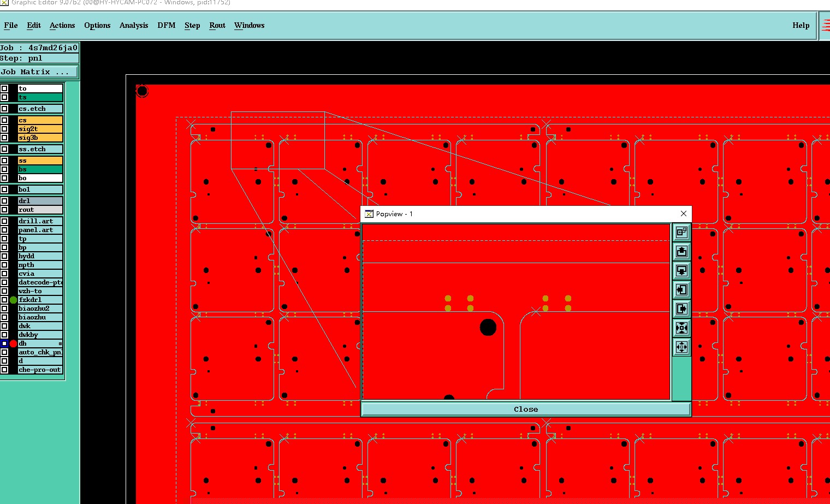The width and height of the screenshot is (830, 504).
Task: Select the cvia layer name
Action: [x=40, y=274]
